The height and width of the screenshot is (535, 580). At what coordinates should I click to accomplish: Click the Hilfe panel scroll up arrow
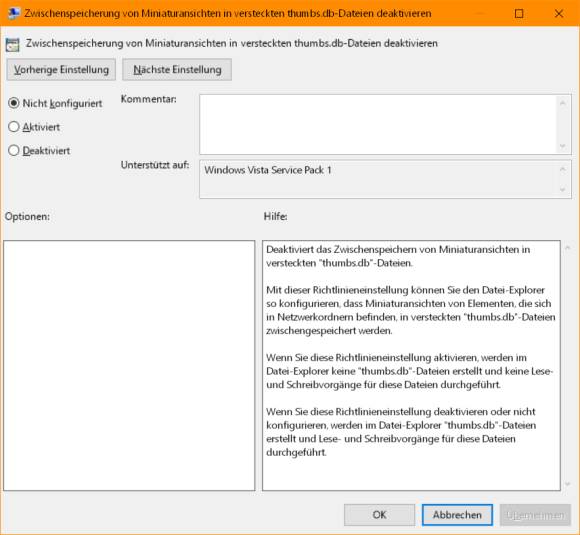pyautogui.click(x=568, y=248)
